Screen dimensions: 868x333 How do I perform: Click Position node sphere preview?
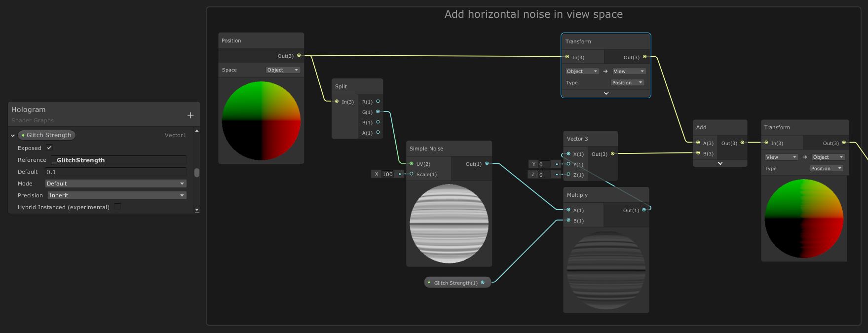261,121
